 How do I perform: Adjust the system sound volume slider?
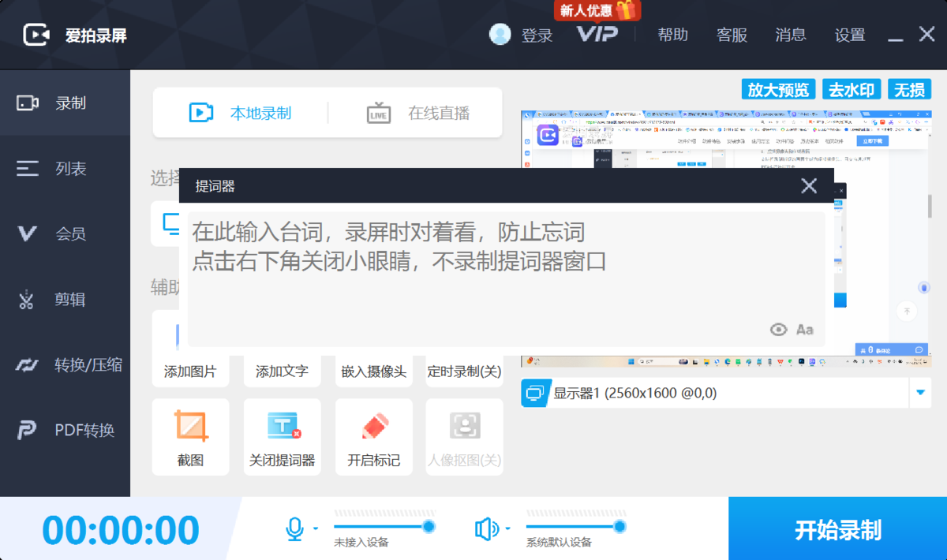pyautogui.click(x=576, y=526)
